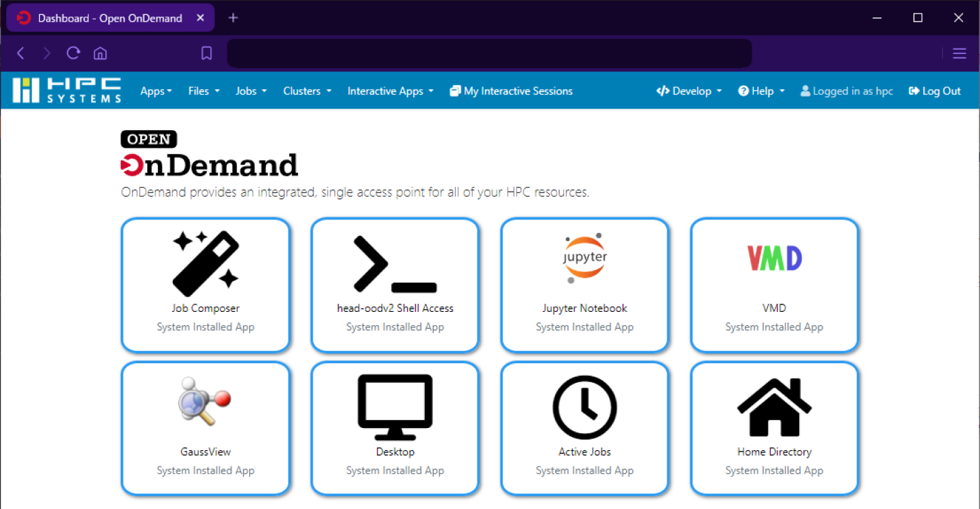Click the Home Directory label text
The height and width of the screenshot is (509, 980).
tap(774, 452)
